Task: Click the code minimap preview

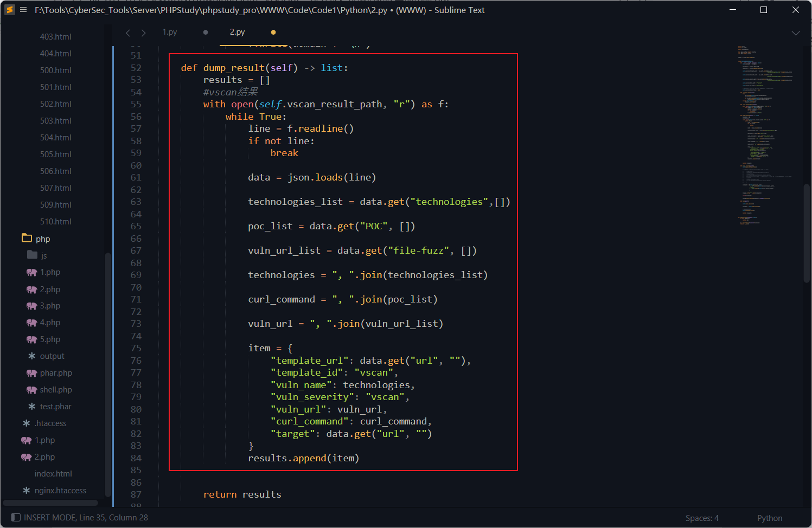Action: 765,136
